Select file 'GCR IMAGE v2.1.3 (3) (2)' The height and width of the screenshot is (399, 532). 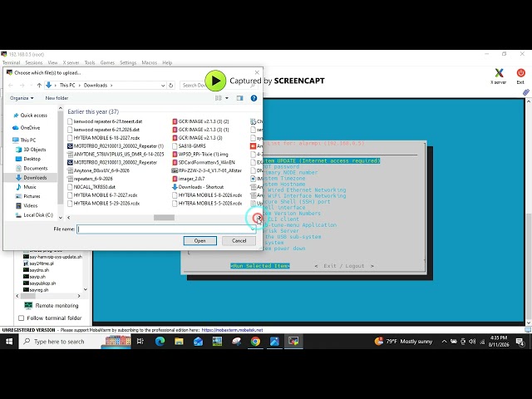(200, 121)
